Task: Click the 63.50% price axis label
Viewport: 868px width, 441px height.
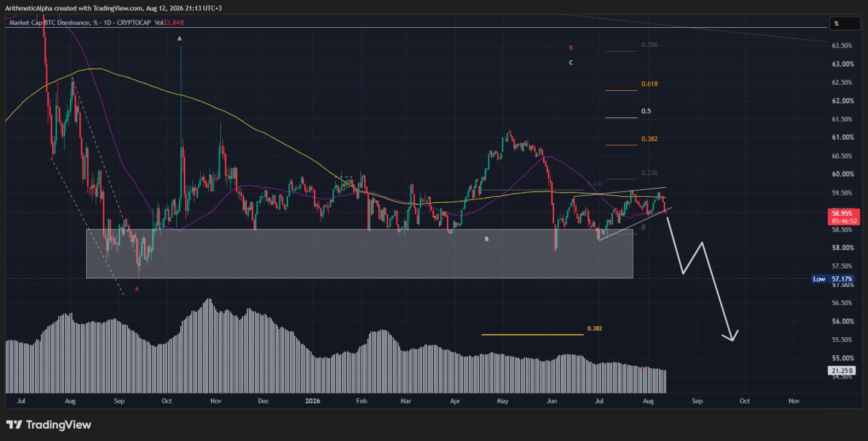Action: click(842, 45)
